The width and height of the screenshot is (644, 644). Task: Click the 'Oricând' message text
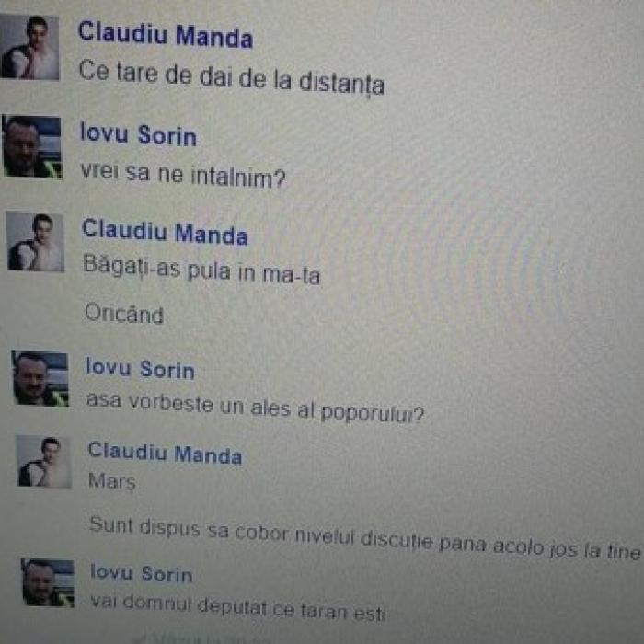tap(124, 314)
